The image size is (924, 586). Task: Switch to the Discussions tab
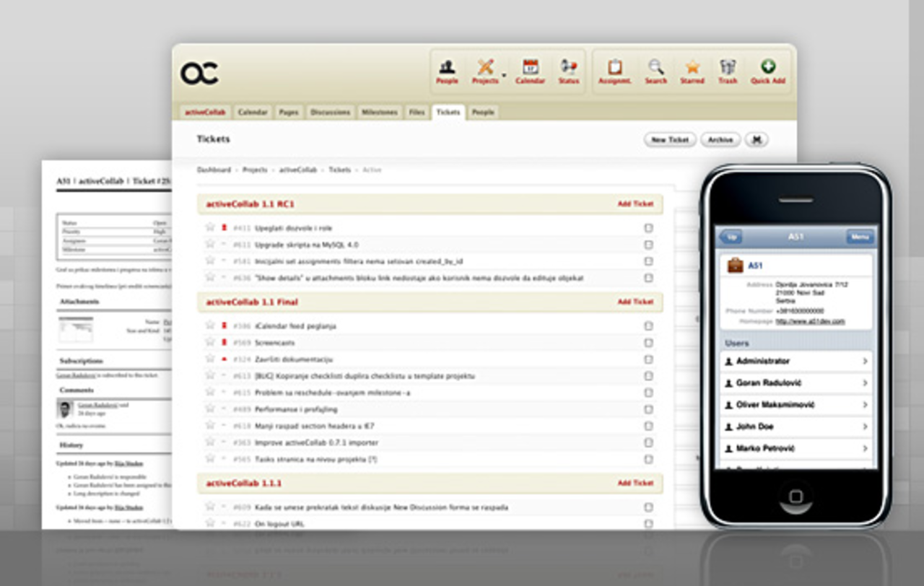click(330, 112)
